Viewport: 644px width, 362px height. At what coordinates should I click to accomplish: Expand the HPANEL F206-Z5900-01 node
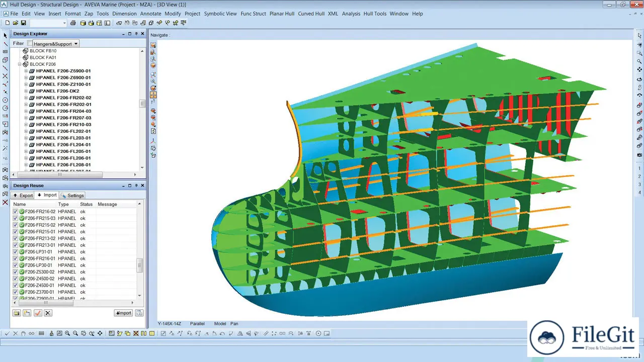pos(26,71)
